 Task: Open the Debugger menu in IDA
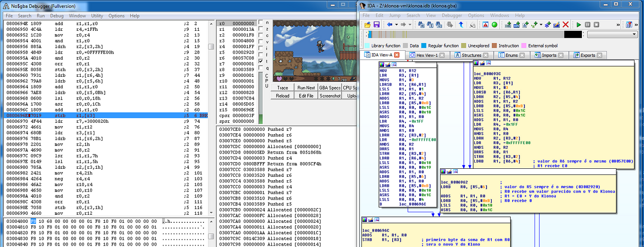pos(452,16)
